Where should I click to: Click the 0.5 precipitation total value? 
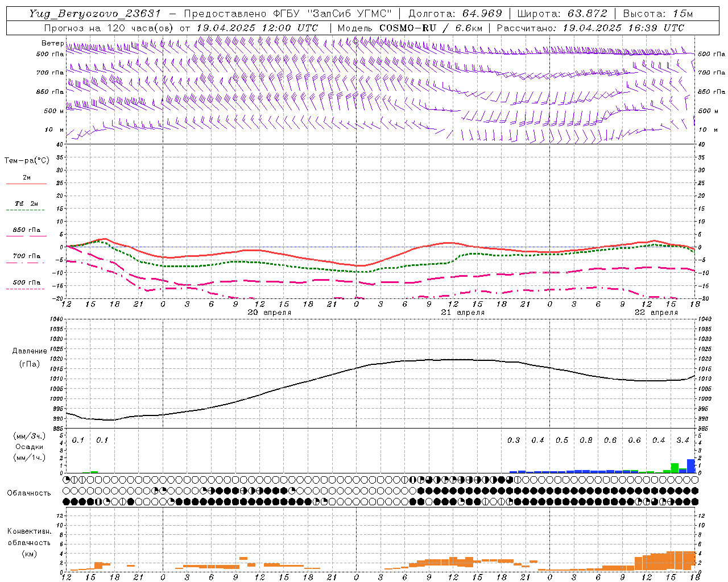(562, 440)
